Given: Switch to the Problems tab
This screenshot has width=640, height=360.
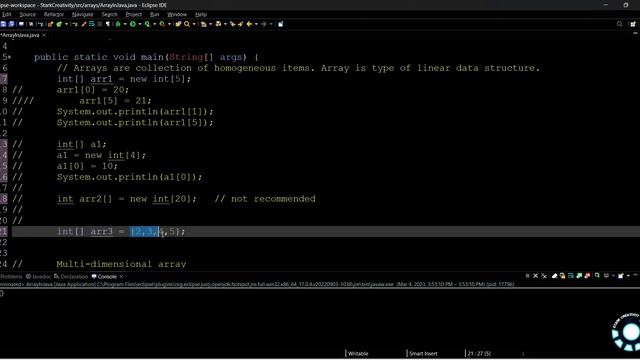Looking at the screenshot, I should pyautogui.click(x=11, y=276).
